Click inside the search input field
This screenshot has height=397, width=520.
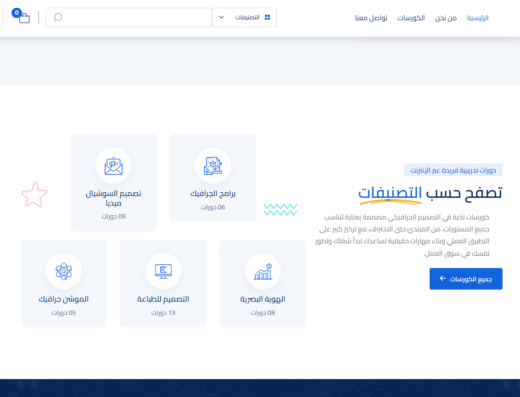pyautogui.click(x=129, y=17)
